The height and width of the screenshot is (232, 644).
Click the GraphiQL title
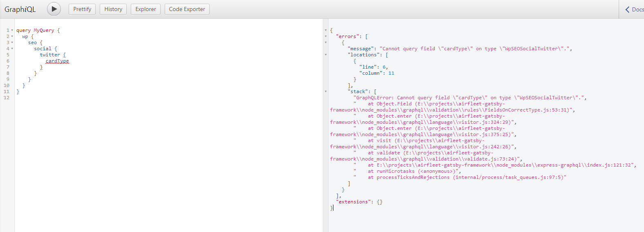tap(20, 9)
